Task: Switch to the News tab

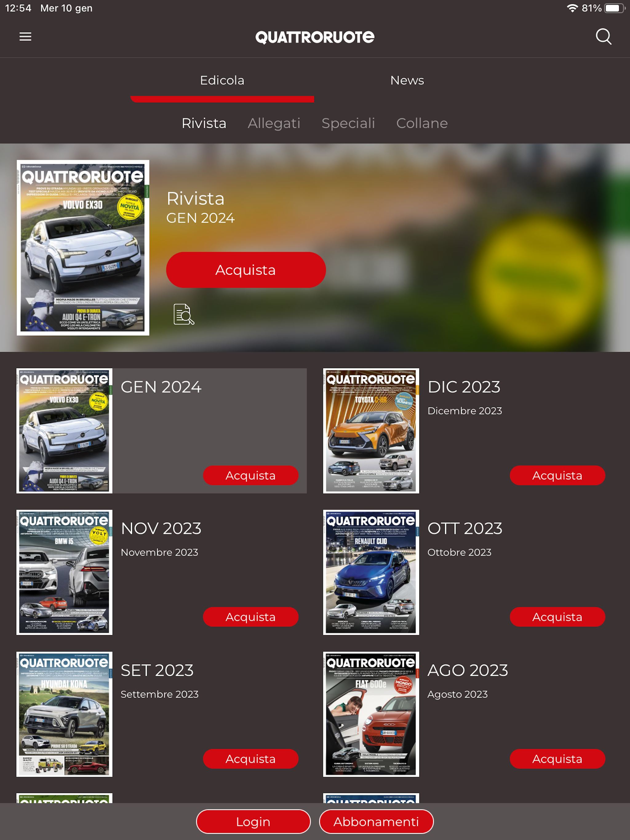Action: point(407,81)
